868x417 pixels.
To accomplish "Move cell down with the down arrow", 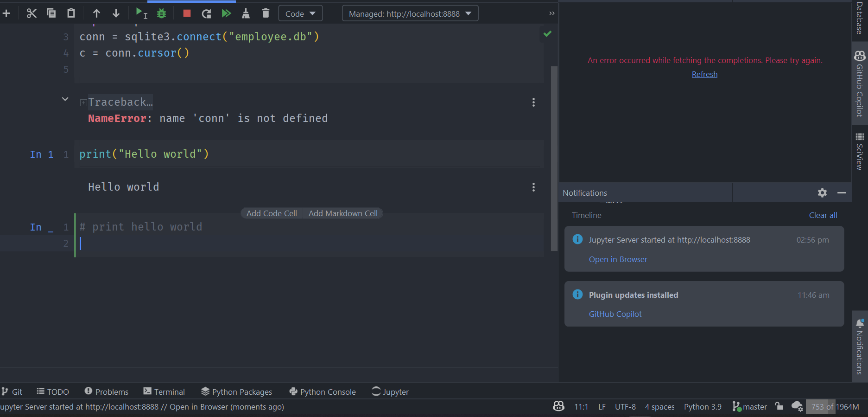I will 116,13.
